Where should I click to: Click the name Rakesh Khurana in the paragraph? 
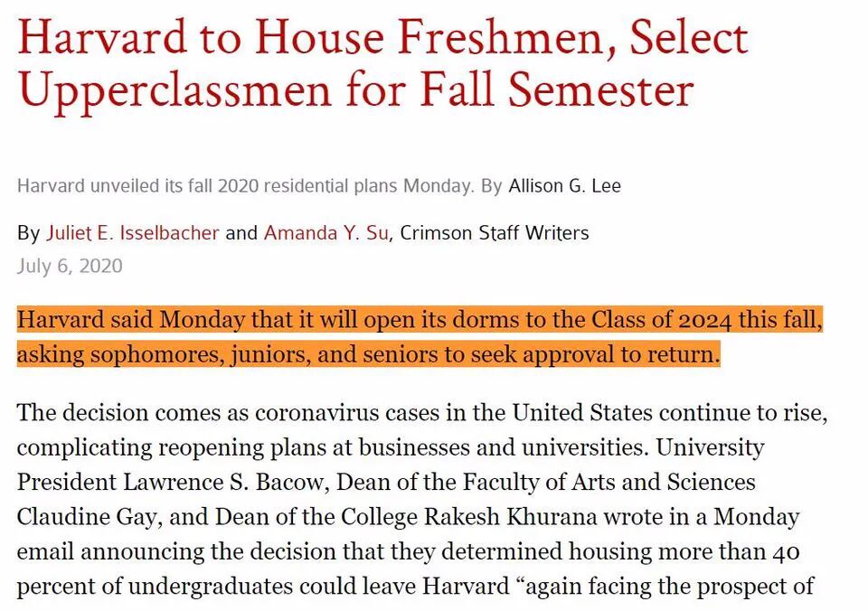coord(510,517)
